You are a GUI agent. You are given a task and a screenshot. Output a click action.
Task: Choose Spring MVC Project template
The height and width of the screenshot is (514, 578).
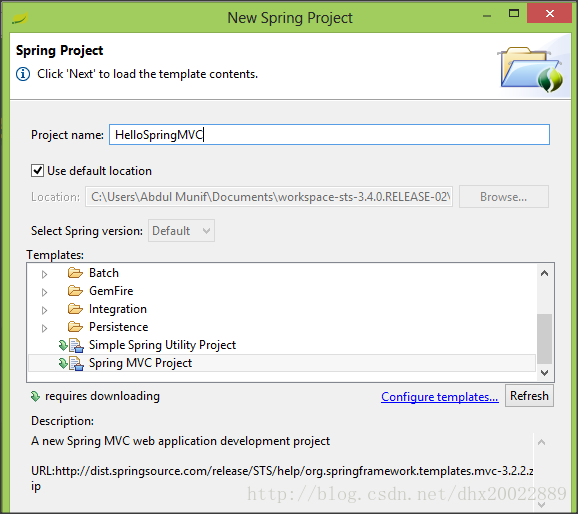(x=140, y=363)
